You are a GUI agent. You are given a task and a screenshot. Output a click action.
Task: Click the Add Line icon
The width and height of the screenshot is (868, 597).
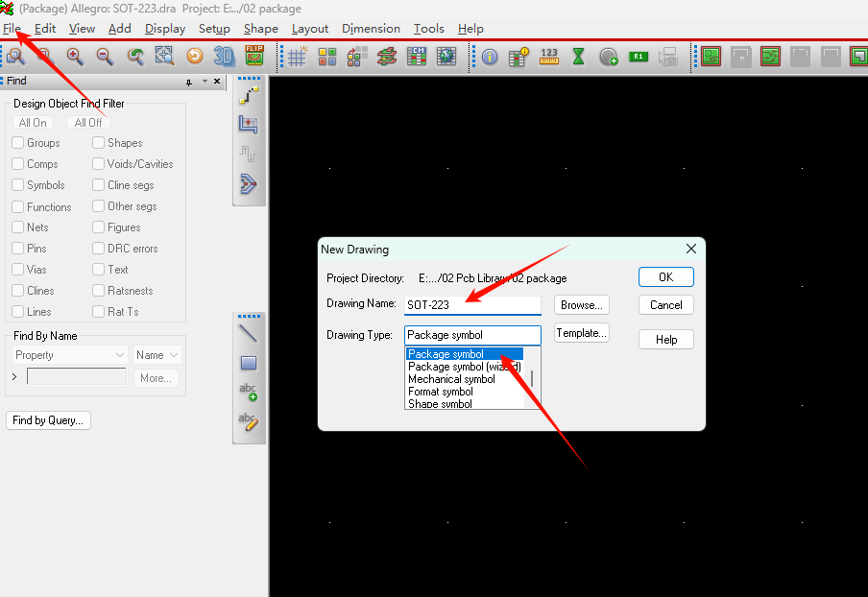[x=249, y=334]
